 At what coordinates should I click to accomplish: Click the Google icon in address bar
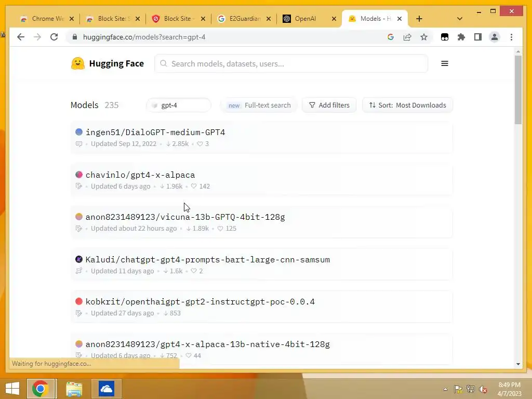point(391,37)
